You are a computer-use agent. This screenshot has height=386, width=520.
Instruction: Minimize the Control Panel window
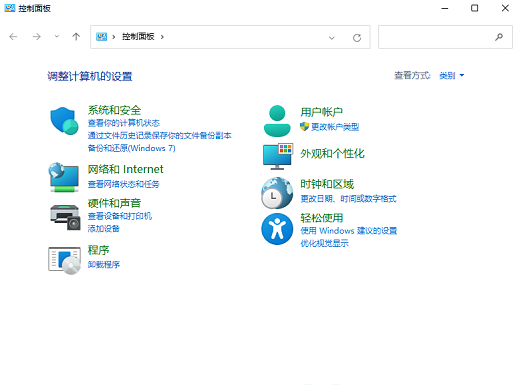click(x=445, y=8)
